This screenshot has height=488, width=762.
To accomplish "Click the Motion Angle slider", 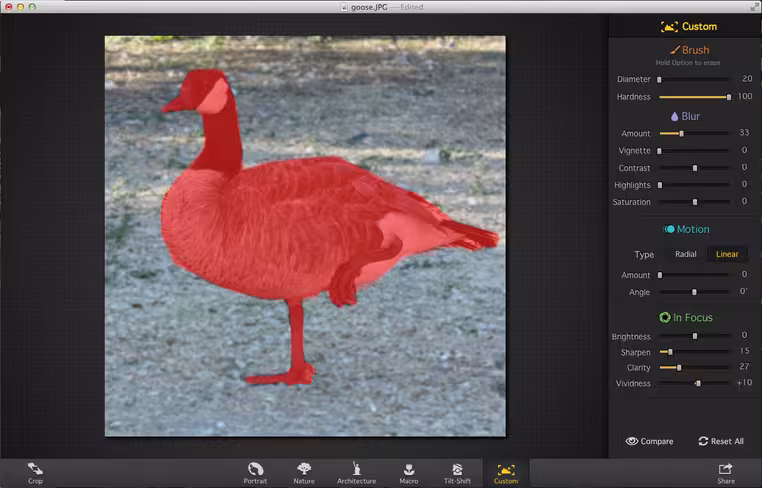I will (694, 292).
